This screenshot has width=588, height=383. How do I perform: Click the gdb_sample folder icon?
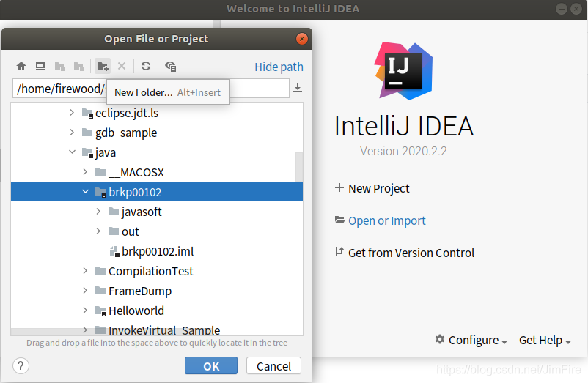click(x=87, y=132)
